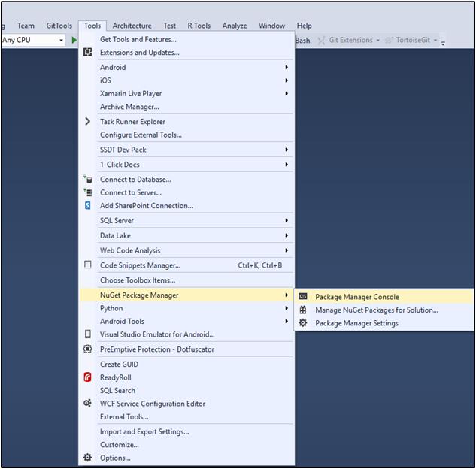Choose NuGet Package Manager entry

[x=186, y=295]
